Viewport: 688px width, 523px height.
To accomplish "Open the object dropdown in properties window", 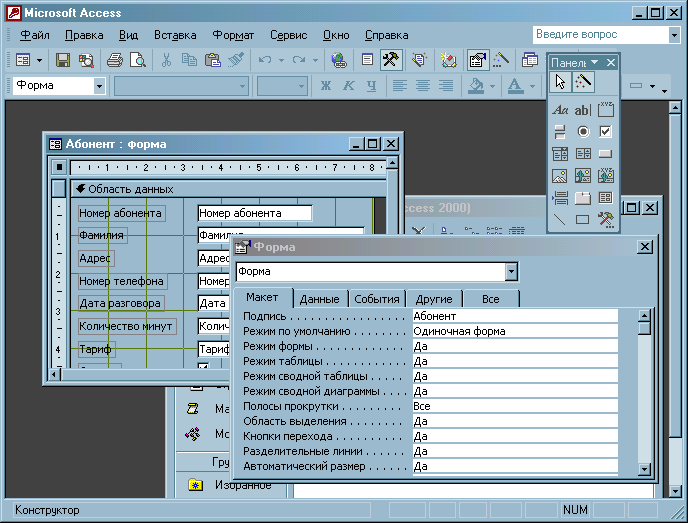I will pyautogui.click(x=511, y=272).
